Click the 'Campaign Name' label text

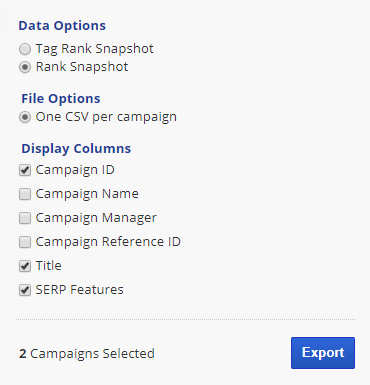click(87, 194)
